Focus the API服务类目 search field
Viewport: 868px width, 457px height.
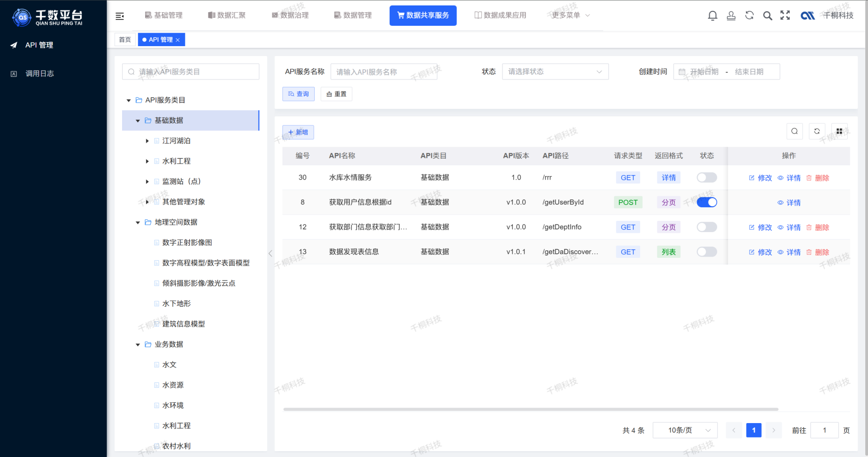click(191, 71)
